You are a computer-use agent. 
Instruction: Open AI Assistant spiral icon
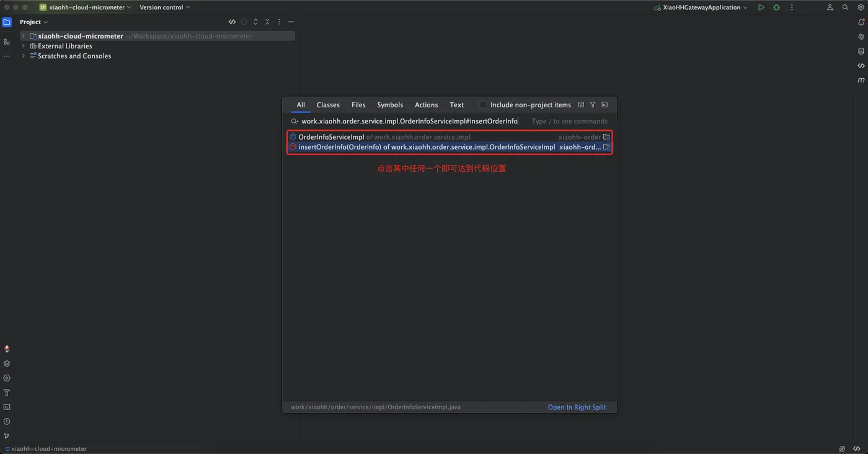[861, 37]
